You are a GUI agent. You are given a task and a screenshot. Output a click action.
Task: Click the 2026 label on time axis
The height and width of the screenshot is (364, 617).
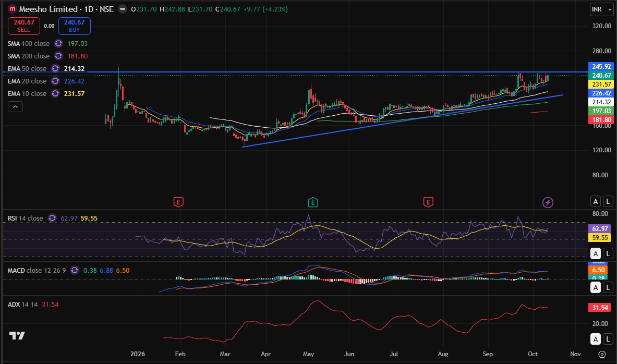(138, 354)
